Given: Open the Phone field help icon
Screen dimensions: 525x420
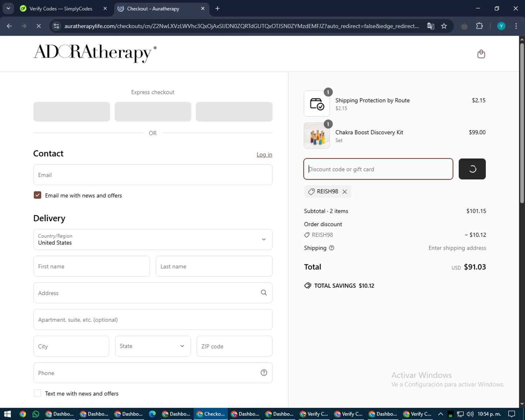Looking at the screenshot, I should [x=264, y=373].
